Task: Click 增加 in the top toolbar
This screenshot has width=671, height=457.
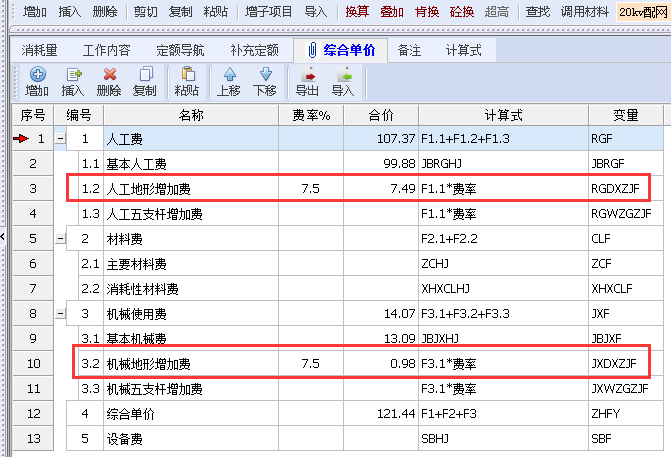Action: click(35, 12)
